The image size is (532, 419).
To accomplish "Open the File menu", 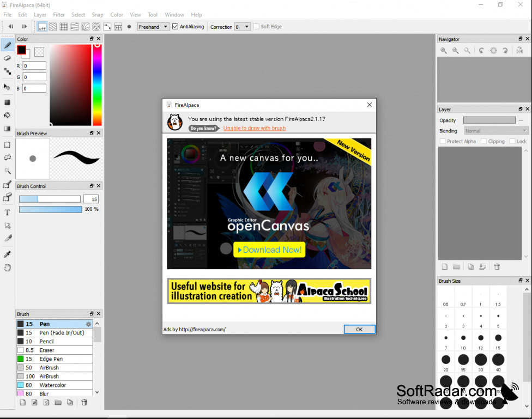I will pyautogui.click(x=8, y=15).
